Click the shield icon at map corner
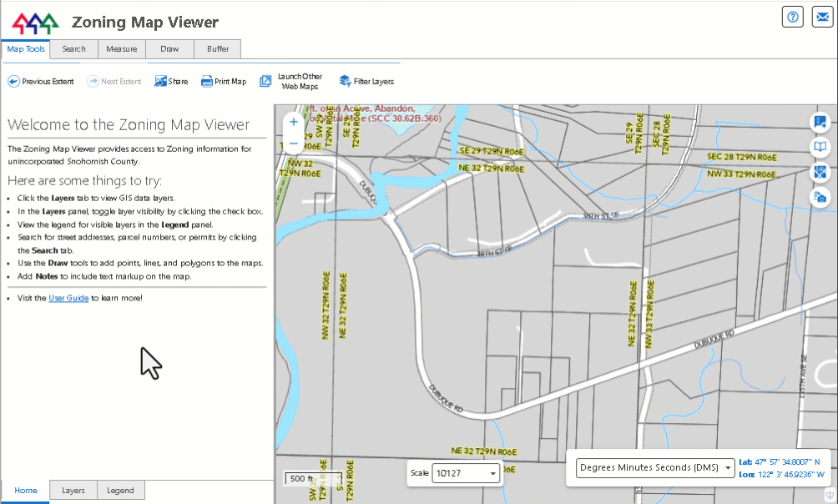The image size is (838, 504). 830,494
